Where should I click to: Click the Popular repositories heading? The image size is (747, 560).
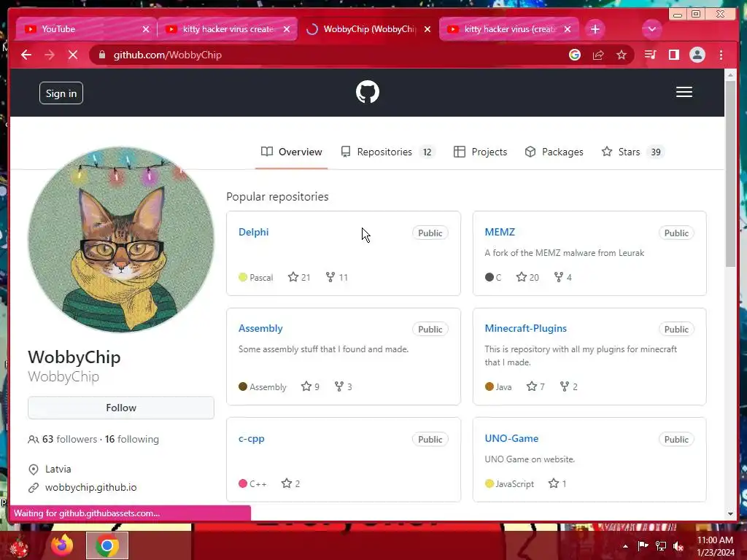tap(277, 197)
